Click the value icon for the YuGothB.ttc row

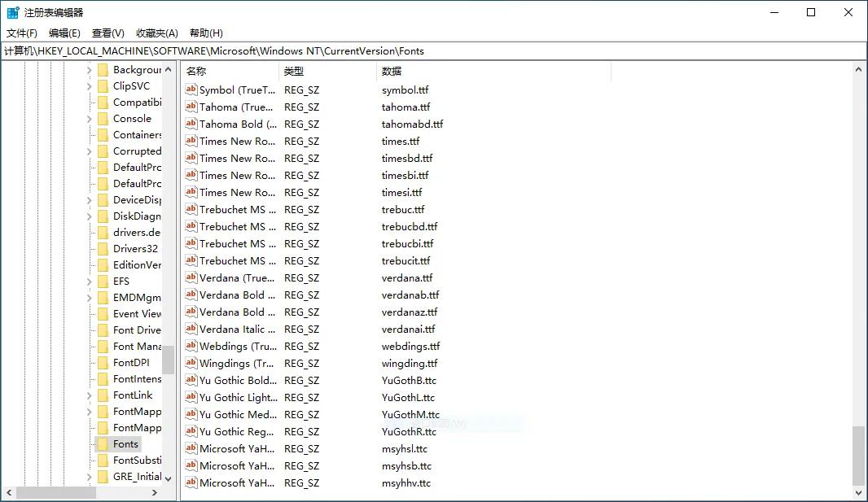coord(191,381)
